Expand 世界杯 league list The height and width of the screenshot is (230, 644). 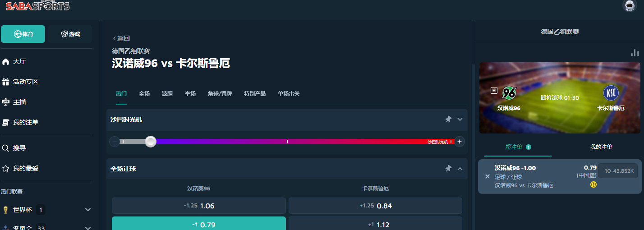tap(88, 210)
